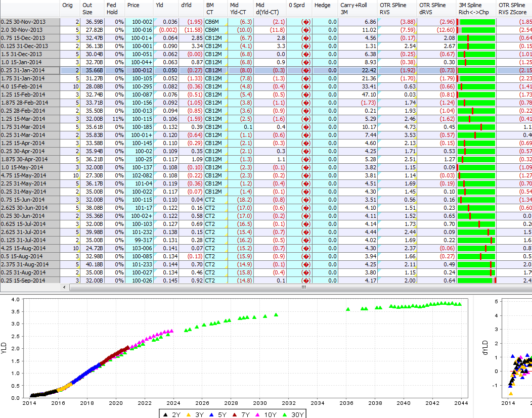Click the blue 5Y triangle in chart legend
Viewport: 532px width, 418px height.
212,414
